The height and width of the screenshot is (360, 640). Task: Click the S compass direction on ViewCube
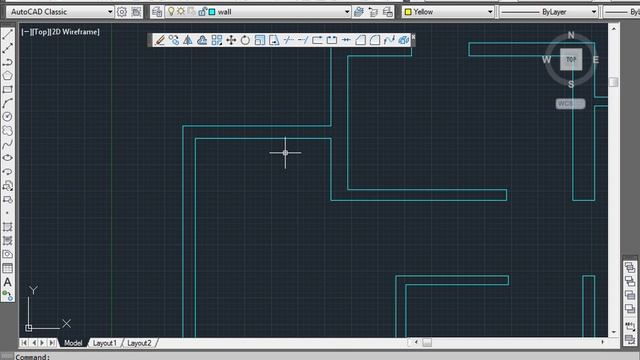(571, 84)
